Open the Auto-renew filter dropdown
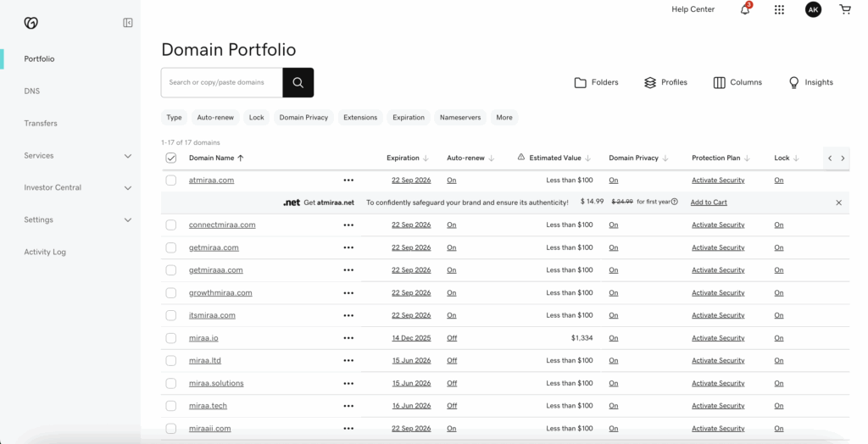 215,118
